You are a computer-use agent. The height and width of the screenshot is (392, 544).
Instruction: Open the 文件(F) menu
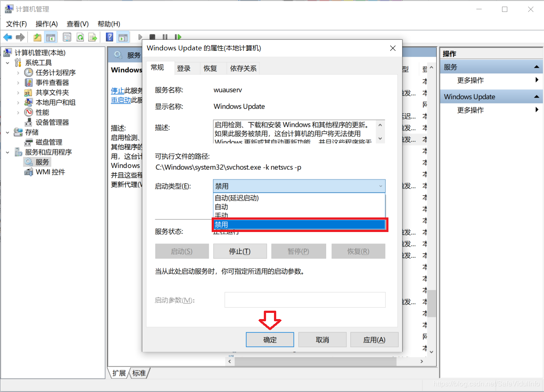pos(16,24)
